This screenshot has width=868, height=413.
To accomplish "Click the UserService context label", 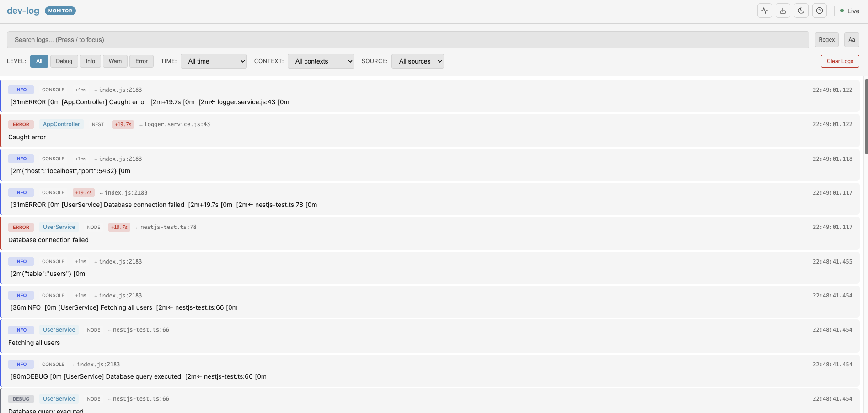I will pyautogui.click(x=59, y=227).
